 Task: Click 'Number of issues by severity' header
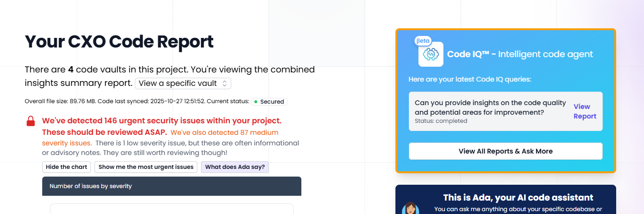coord(91,186)
